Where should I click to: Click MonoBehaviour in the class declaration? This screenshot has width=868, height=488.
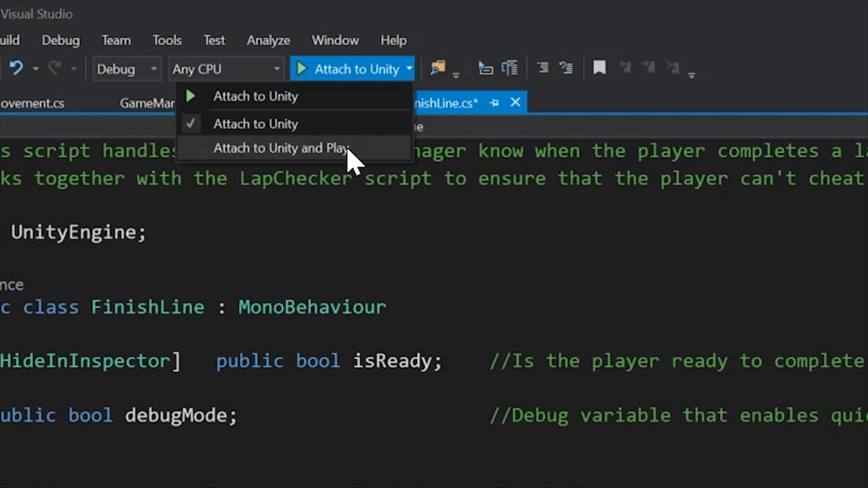pyautogui.click(x=312, y=307)
